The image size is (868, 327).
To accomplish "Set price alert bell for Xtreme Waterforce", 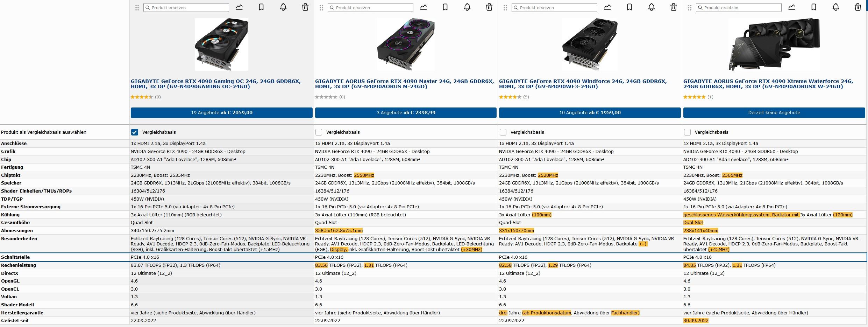I will click(836, 7).
